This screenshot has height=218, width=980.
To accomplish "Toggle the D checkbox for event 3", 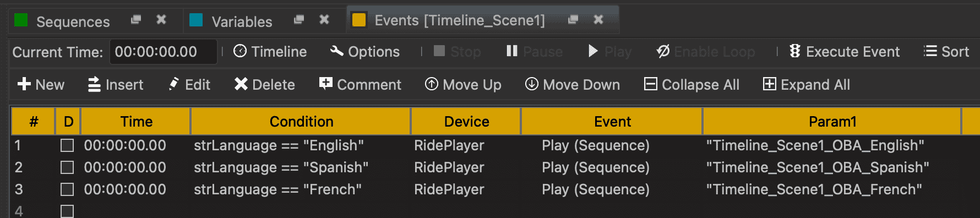I will click(67, 189).
